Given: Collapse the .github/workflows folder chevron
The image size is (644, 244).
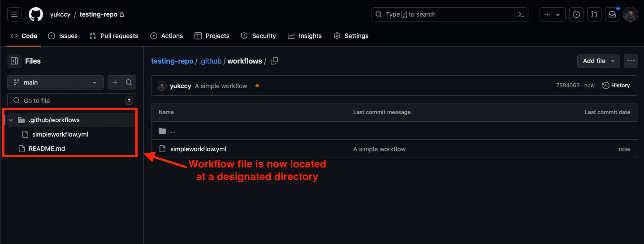Looking at the screenshot, I should click(x=11, y=120).
